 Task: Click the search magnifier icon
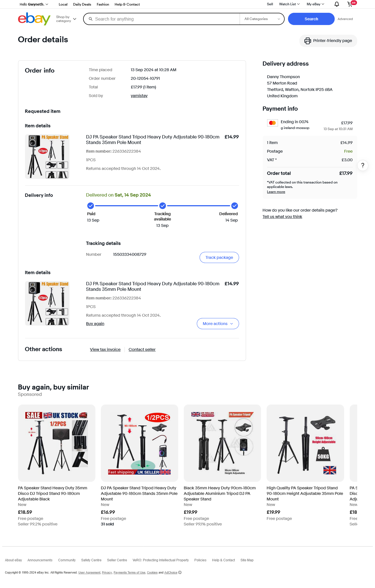[x=90, y=19]
